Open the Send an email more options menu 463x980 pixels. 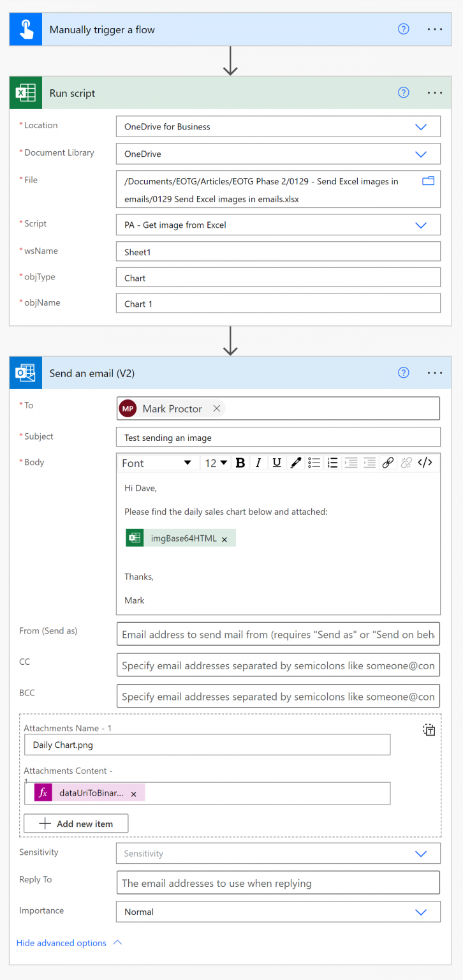(435, 373)
